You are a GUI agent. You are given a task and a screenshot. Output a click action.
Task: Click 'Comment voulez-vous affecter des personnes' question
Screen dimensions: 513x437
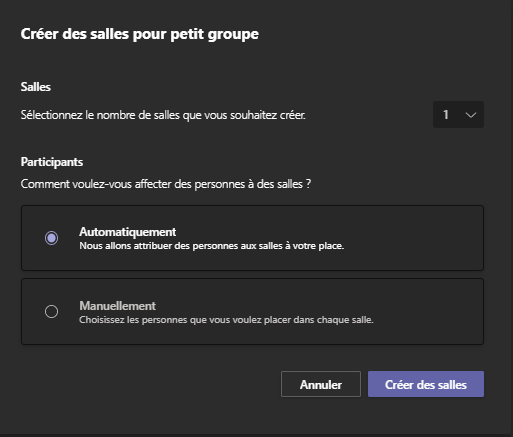coord(166,184)
